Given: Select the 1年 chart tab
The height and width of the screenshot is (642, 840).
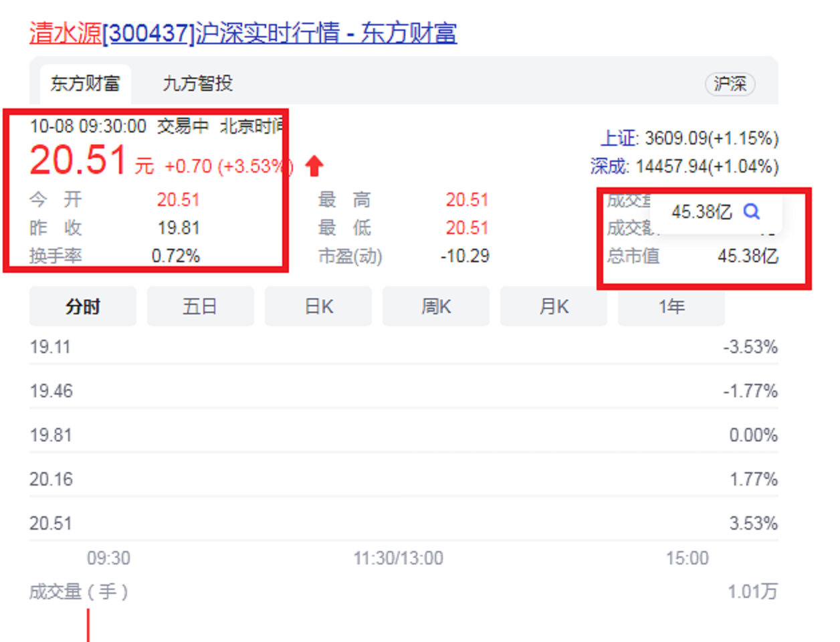Looking at the screenshot, I should (x=671, y=306).
